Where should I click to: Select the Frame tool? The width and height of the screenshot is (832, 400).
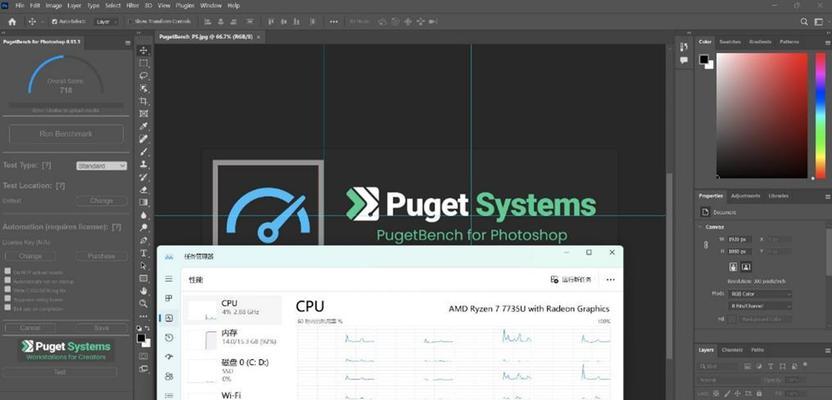pyautogui.click(x=143, y=114)
